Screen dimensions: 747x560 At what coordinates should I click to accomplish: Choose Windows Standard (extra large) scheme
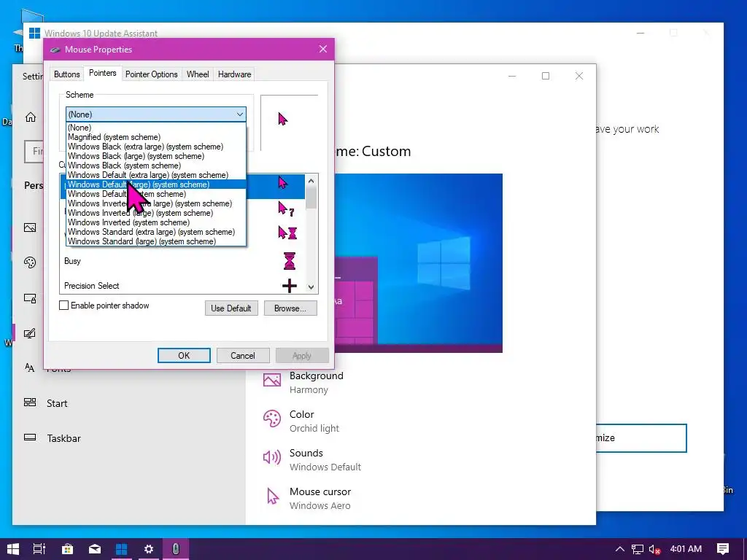tap(156, 232)
